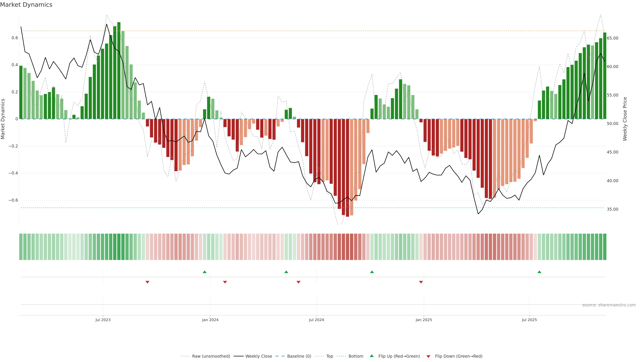Click the red Flip Down triangle just before Jul 2024
The image size is (644, 362).
click(x=298, y=282)
